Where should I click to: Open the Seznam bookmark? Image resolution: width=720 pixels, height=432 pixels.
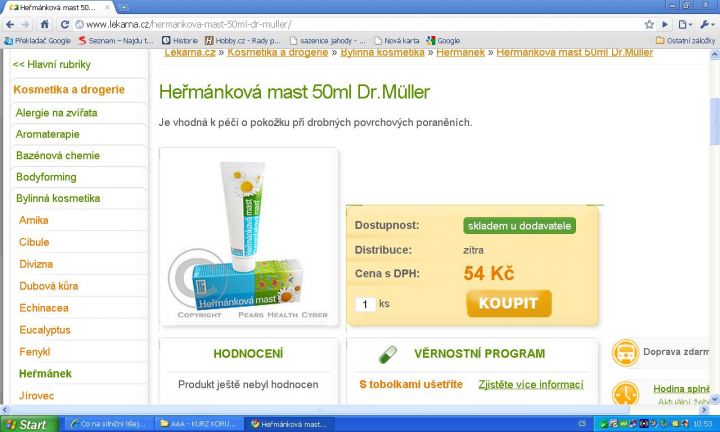pyautogui.click(x=115, y=40)
